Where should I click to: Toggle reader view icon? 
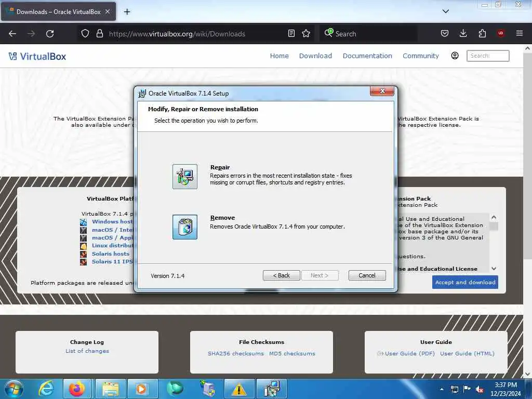(x=291, y=33)
